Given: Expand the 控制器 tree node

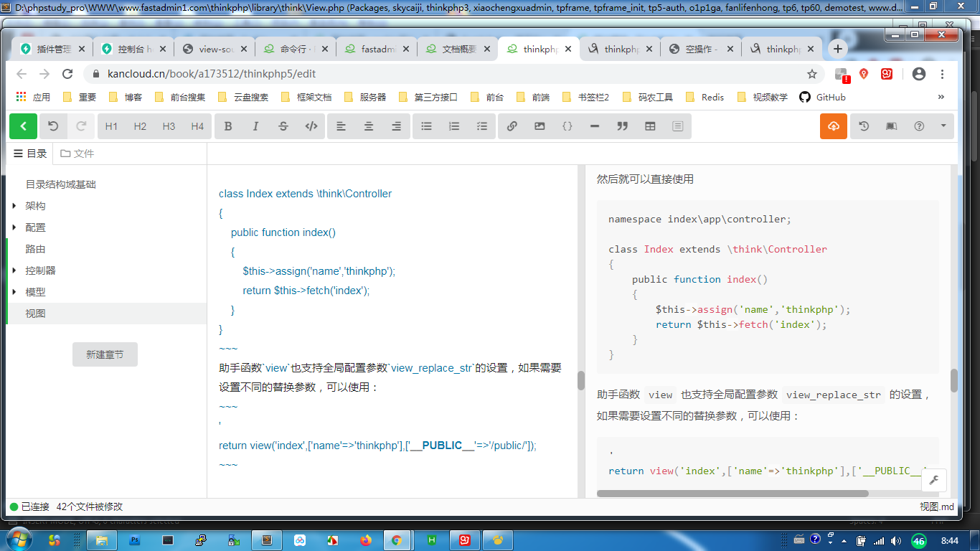Looking at the screenshot, I should (x=14, y=270).
